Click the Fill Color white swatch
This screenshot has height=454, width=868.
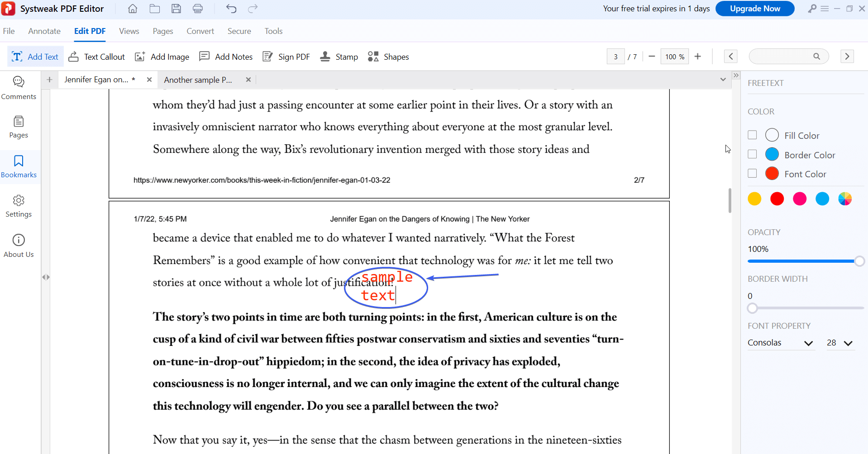pyautogui.click(x=772, y=135)
